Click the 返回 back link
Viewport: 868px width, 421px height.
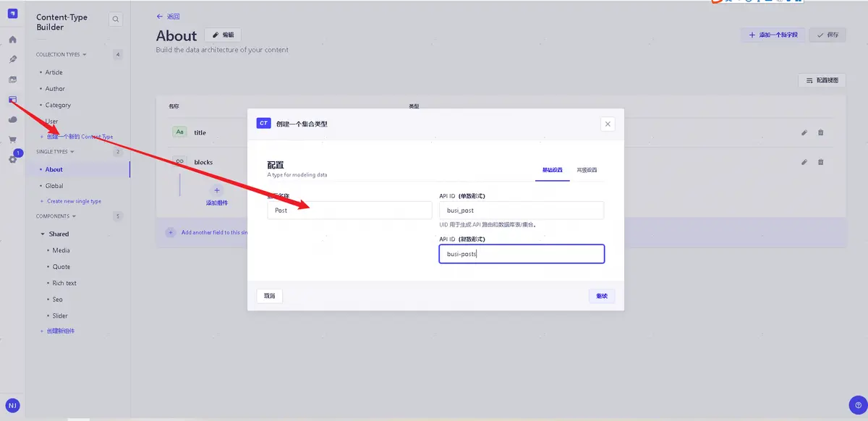tap(168, 16)
